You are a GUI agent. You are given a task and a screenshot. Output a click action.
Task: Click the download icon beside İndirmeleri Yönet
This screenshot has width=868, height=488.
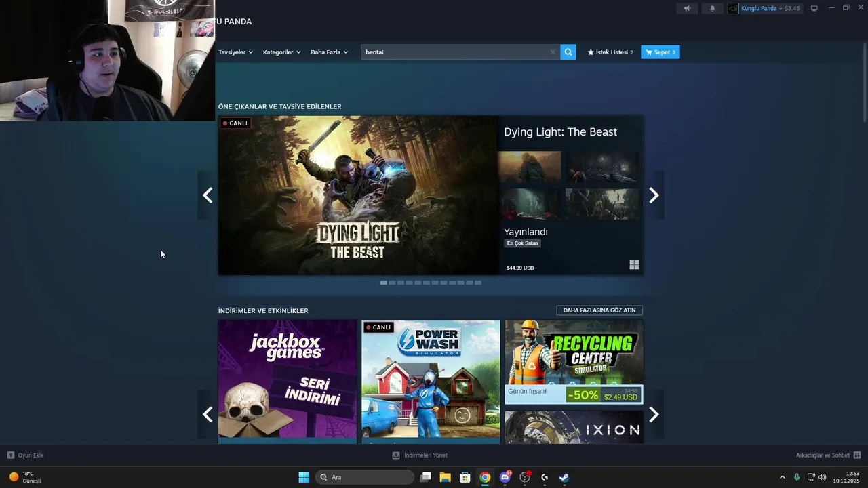396,455
